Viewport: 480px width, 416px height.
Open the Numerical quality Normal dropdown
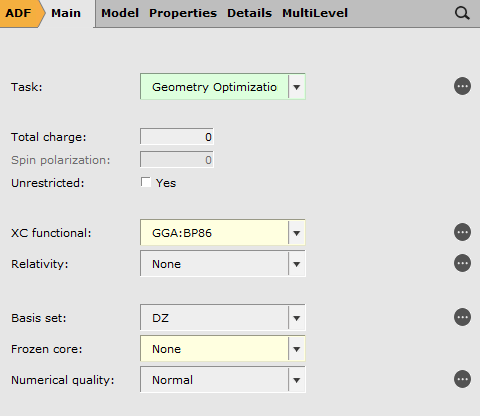click(x=223, y=380)
